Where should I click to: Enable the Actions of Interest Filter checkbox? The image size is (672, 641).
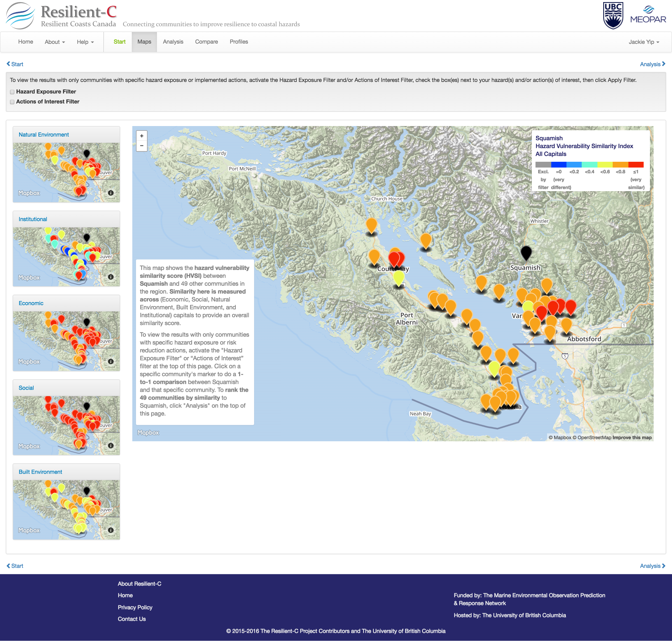coord(12,102)
